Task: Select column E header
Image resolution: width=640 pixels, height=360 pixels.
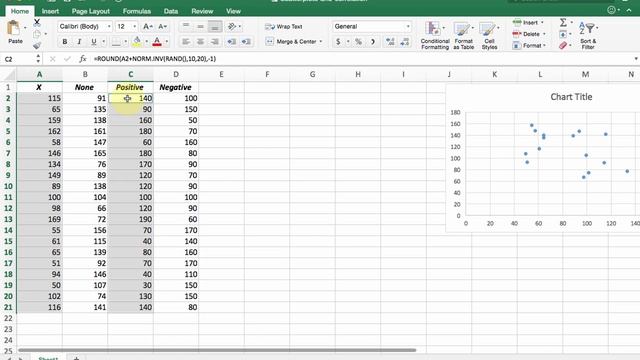Action: point(221,74)
